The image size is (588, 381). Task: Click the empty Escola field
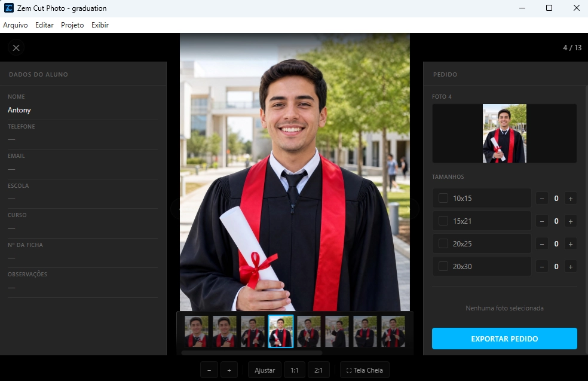coord(82,199)
